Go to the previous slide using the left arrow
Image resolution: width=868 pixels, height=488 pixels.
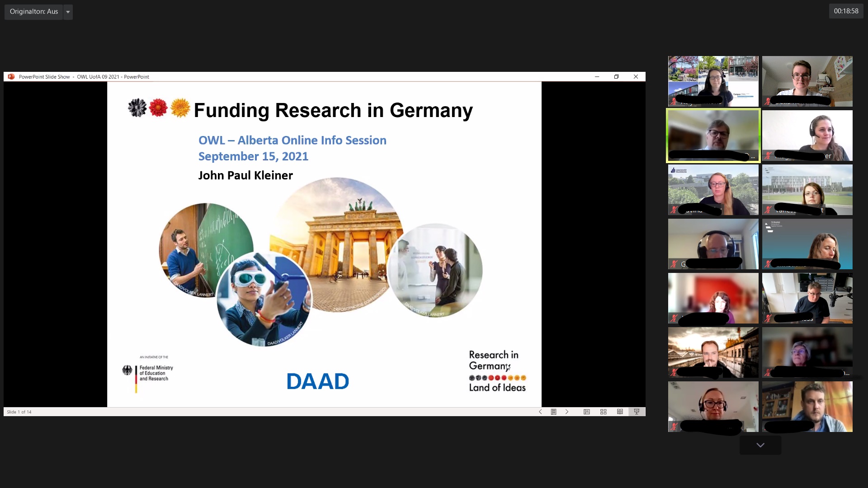540,412
